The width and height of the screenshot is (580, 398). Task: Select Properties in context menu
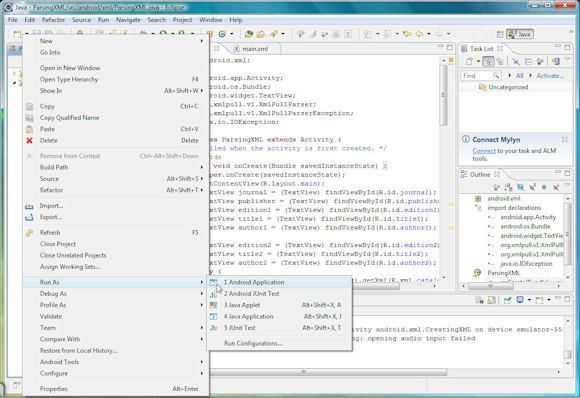pyautogui.click(x=54, y=389)
